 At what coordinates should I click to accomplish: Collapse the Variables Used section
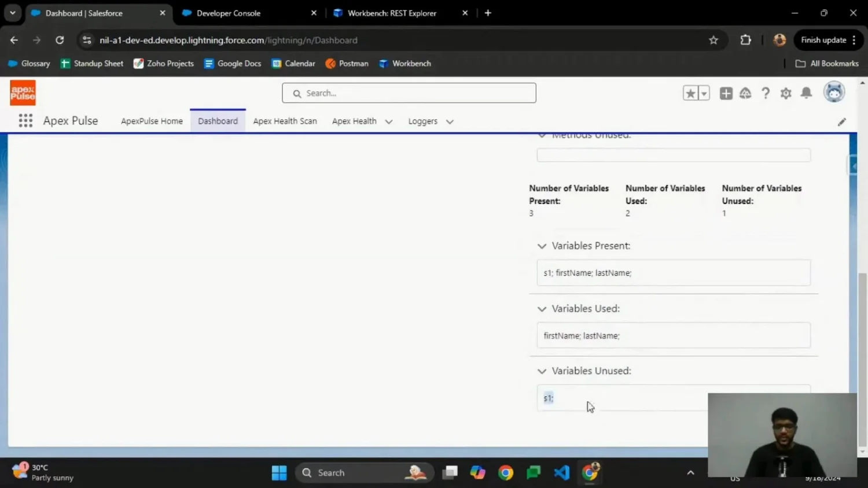[x=542, y=308]
